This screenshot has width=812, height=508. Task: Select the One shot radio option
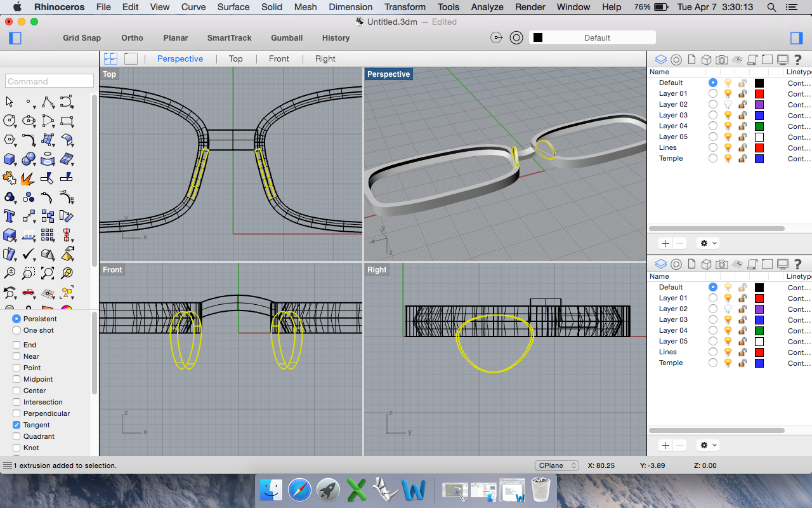(16, 330)
